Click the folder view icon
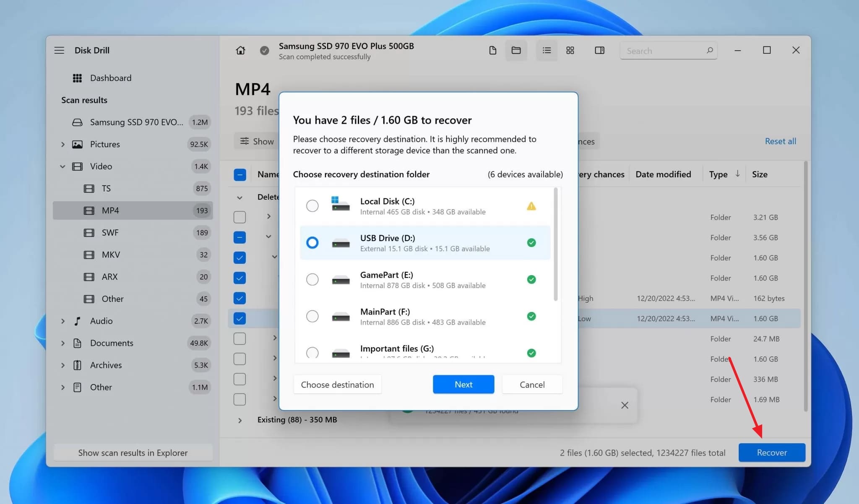Screen dimensions: 859x504 [516, 50]
